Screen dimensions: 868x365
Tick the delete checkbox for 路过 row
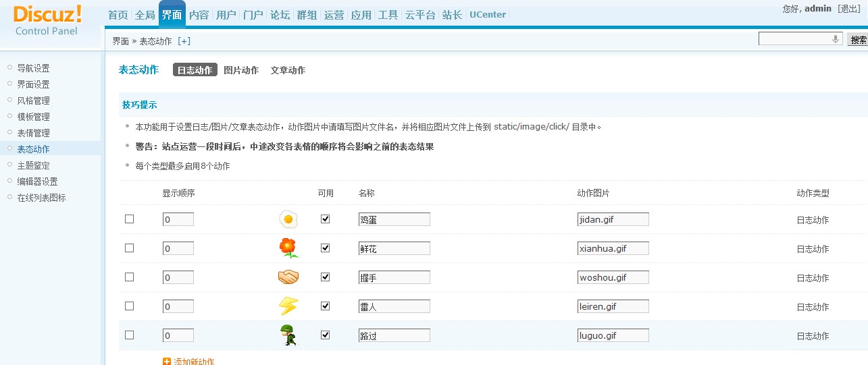pyautogui.click(x=130, y=335)
